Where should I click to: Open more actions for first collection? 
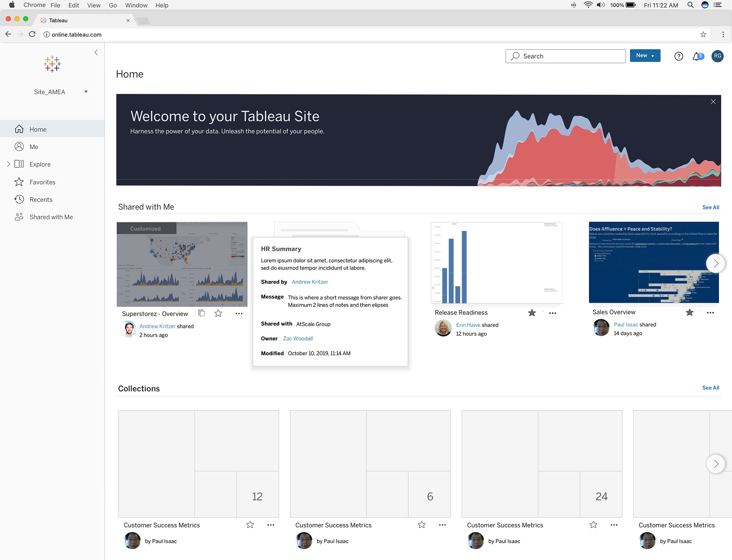271,525
